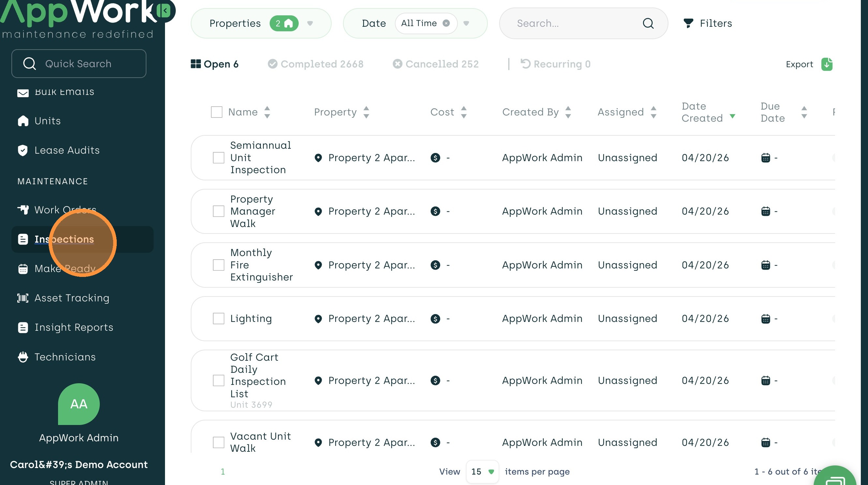Viewport: 868px width, 485px height.
Task: Click the search magnifier icon
Action: click(648, 23)
